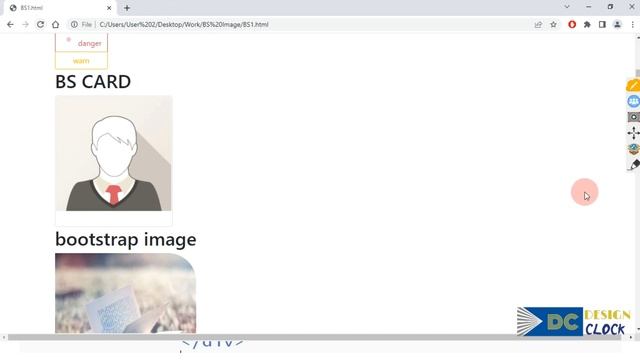Open the layered box icon in side toolbar
The image size is (640, 360).
tap(633, 149)
